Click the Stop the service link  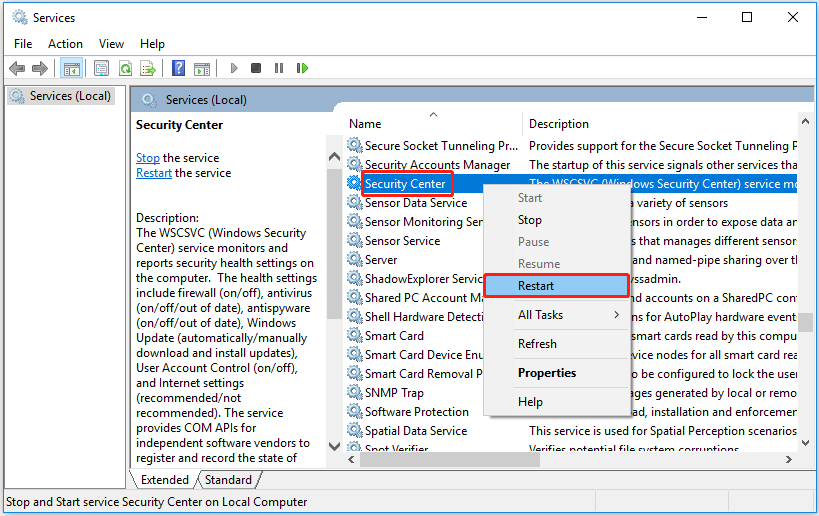148,158
